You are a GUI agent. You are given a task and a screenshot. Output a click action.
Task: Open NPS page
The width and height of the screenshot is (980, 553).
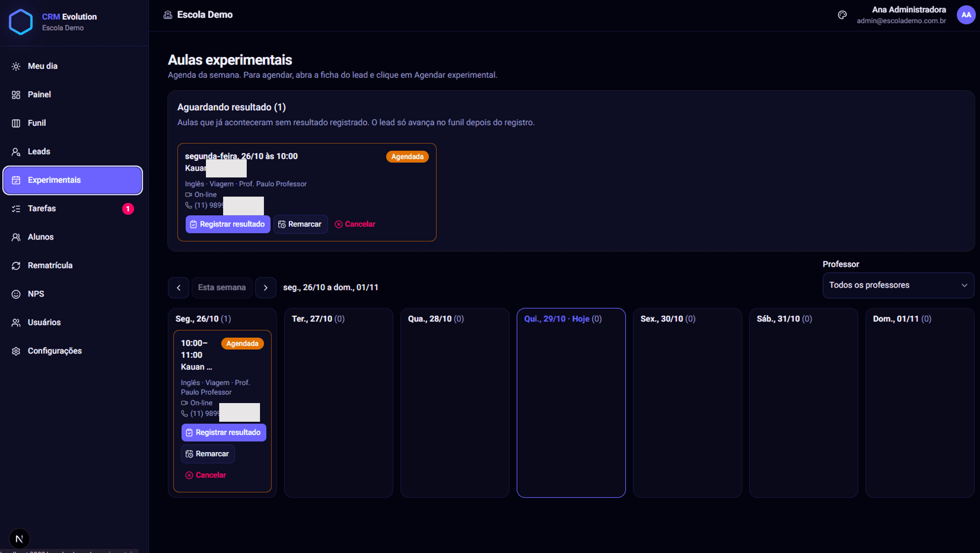coord(73,294)
